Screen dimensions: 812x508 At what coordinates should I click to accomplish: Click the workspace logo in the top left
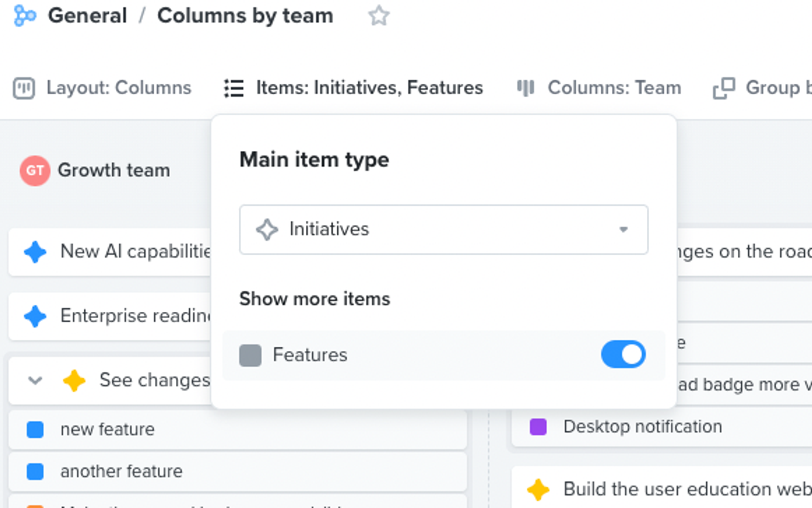point(25,15)
